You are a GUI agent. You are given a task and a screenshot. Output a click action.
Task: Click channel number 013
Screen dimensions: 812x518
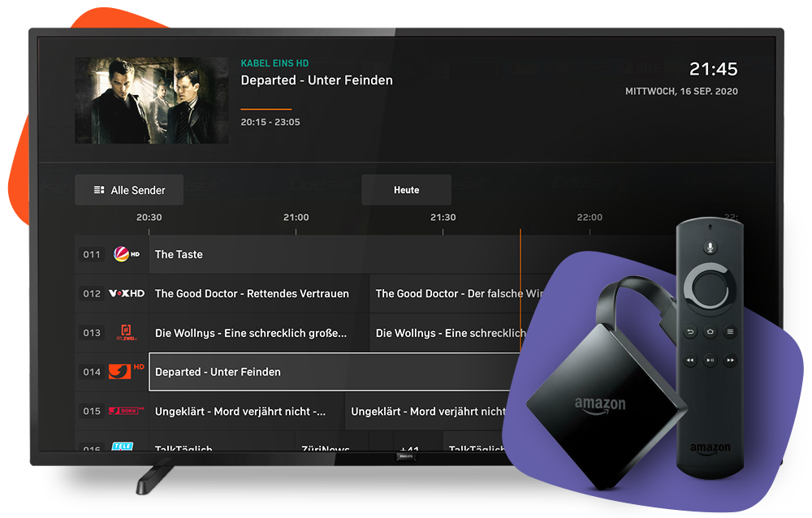(x=92, y=333)
